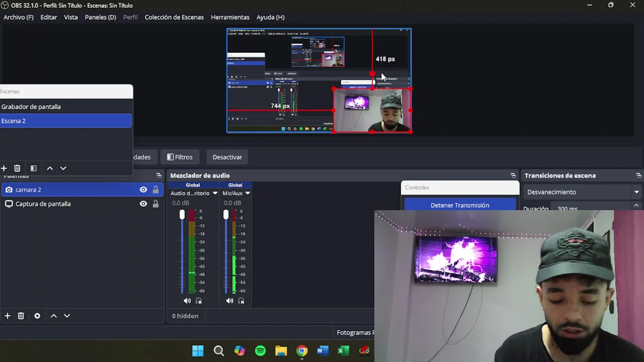This screenshot has width=644, height=362.
Task: Open Word from the taskbar
Action: [323, 350]
